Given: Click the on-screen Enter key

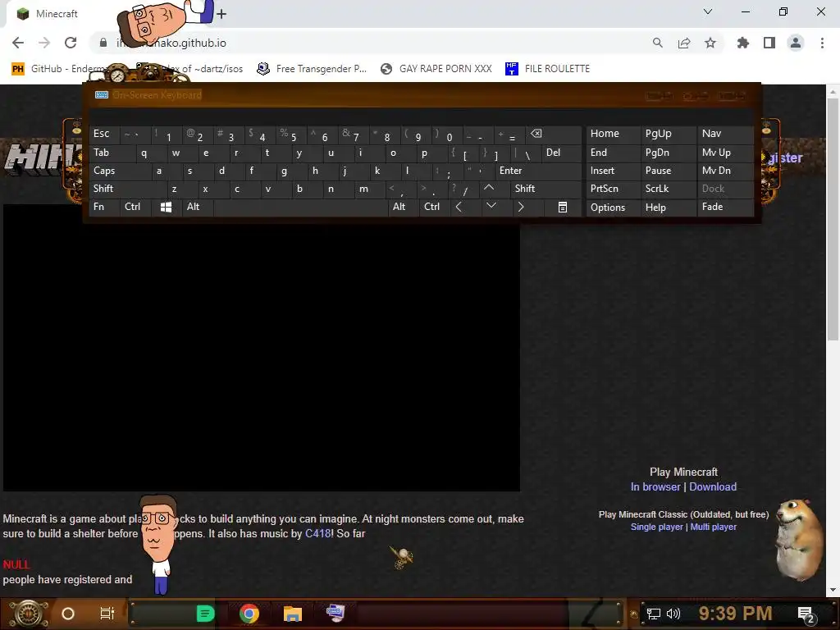Looking at the screenshot, I should coord(538,171).
